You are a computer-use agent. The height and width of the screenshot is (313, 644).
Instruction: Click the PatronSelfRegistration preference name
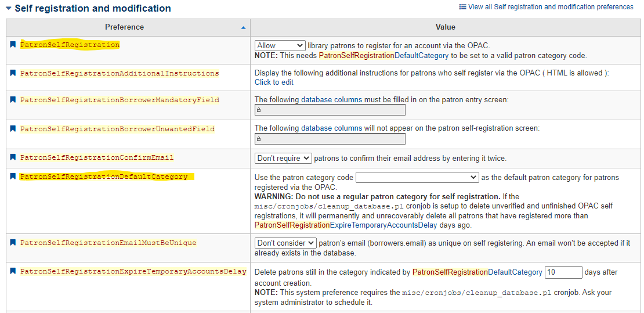[x=70, y=45]
